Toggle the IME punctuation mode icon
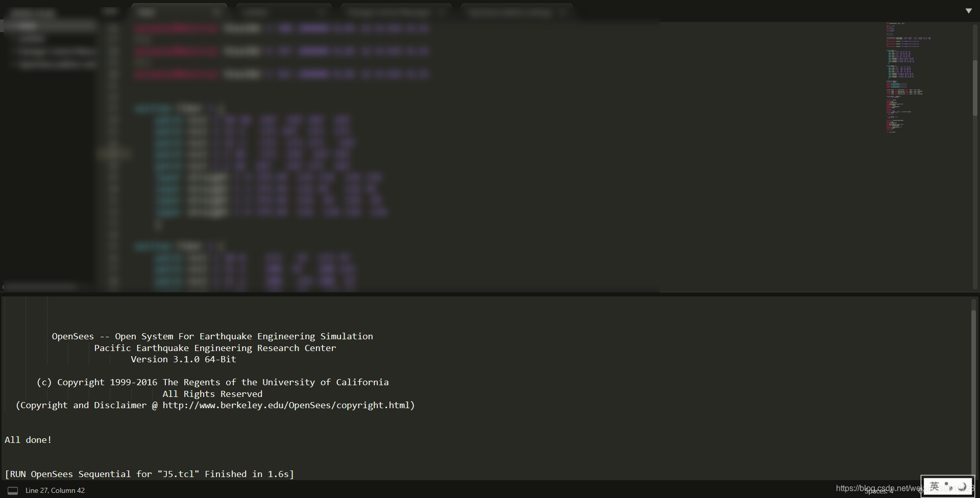The image size is (980, 498). click(948, 486)
